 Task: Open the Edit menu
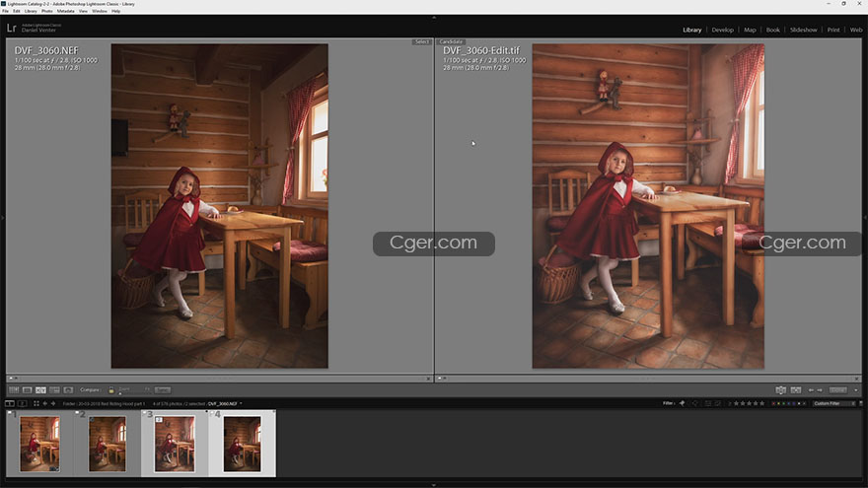tap(17, 11)
